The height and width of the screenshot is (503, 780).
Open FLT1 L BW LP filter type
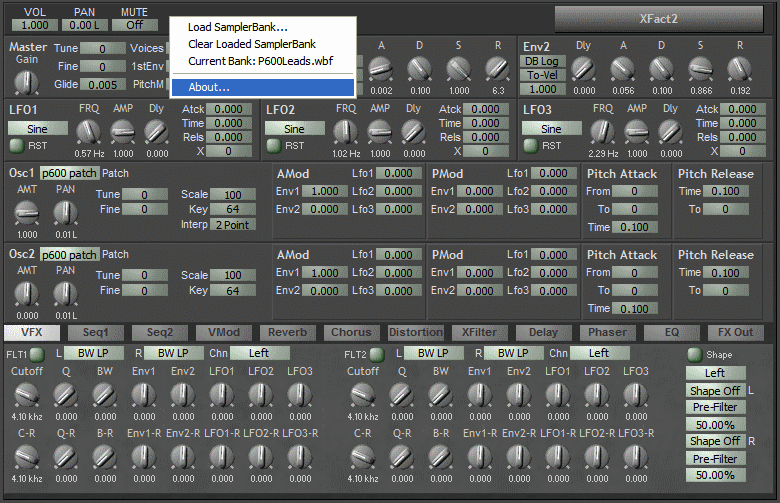coord(94,353)
